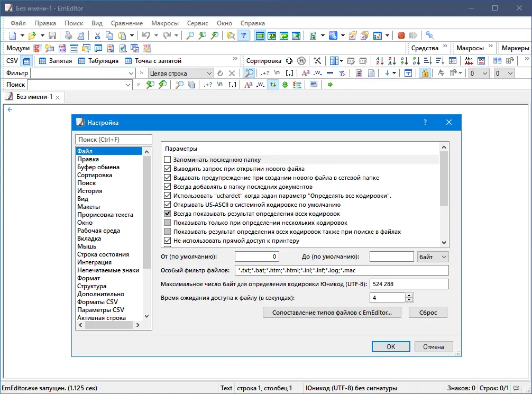Select Запятая comma CSV mode
The width and height of the screenshot is (532, 394).
pos(56,61)
